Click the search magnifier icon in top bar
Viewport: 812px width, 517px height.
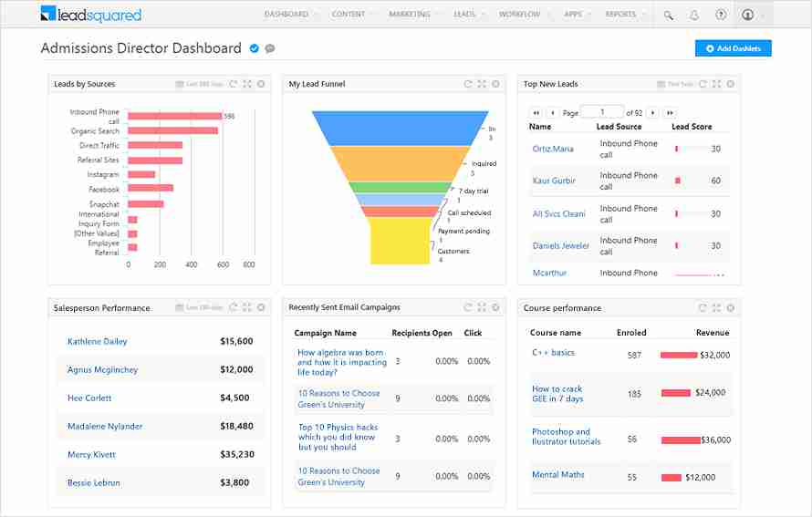[x=669, y=15]
